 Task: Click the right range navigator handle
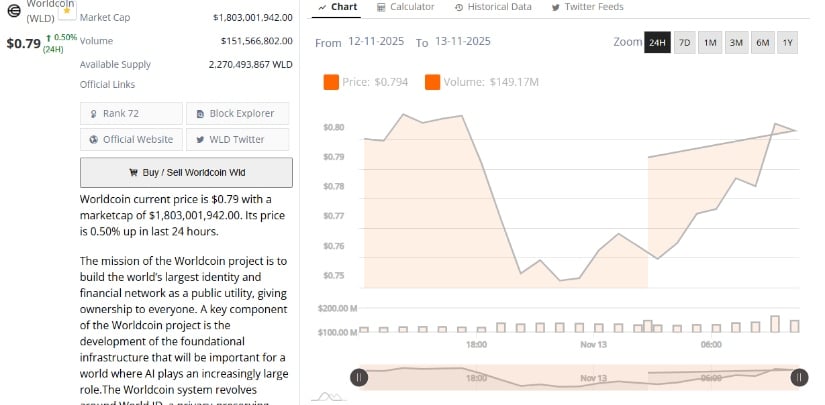(799, 377)
